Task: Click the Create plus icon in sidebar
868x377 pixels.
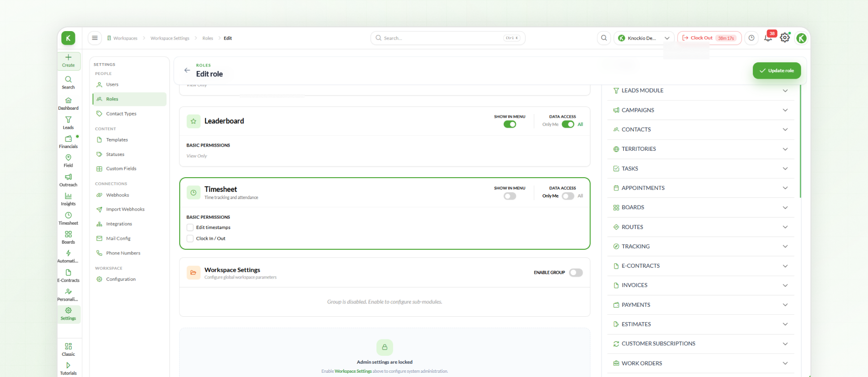Action: point(68,57)
